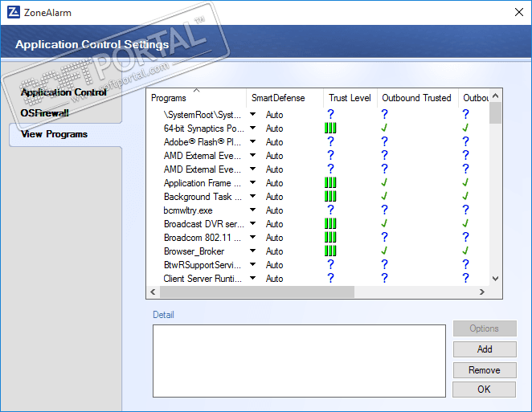Click the Trust Level question mark for Adobe Flash row
532x412 pixels.
tap(330, 141)
